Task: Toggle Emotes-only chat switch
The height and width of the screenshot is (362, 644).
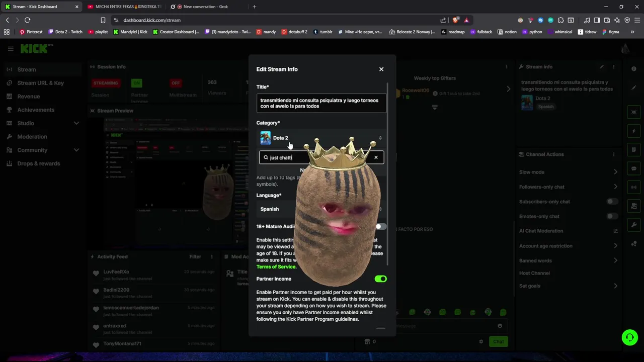Action: (612, 216)
